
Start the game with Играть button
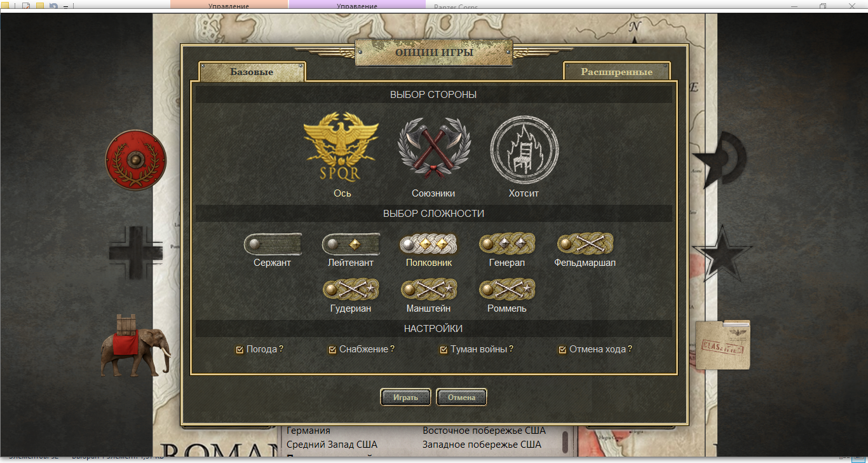(406, 397)
